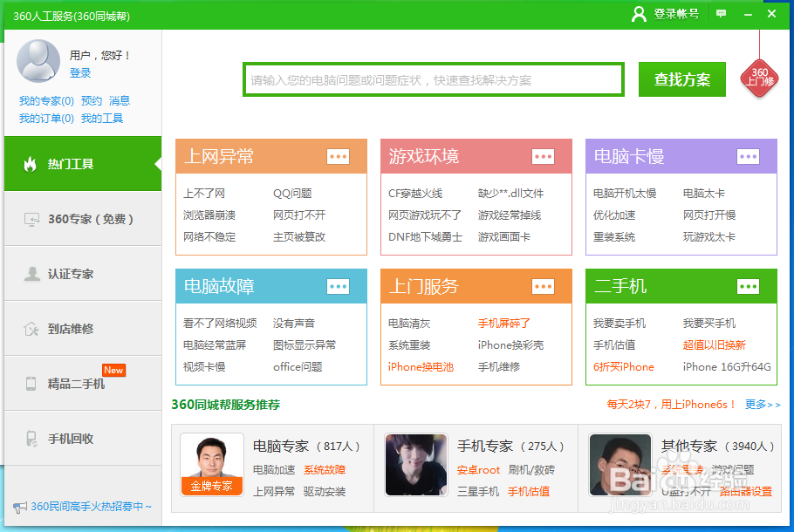The image size is (794, 532).
Task: Click the 360上门修 red diamond badge
Action: (x=759, y=78)
